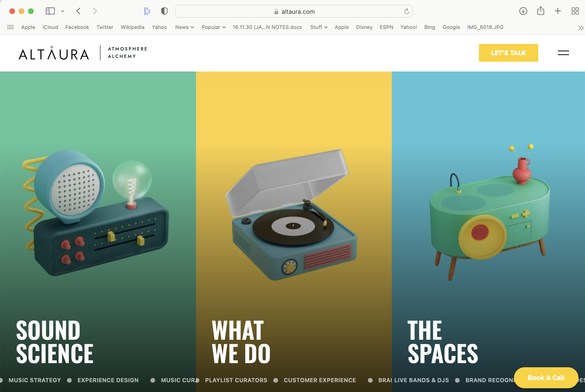
Task: Open the hamburger menu on the Altaura site
Action: click(x=563, y=53)
